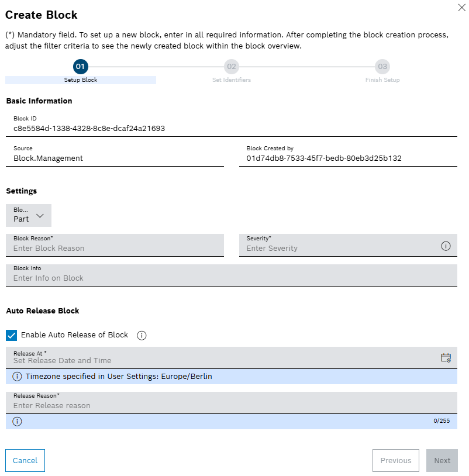The width and height of the screenshot is (469, 476).
Task: Open the Release At date picker
Action: pyautogui.click(x=445, y=357)
